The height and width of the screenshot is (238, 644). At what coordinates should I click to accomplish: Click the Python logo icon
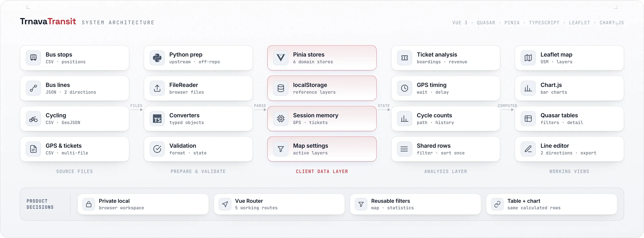tap(157, 58)
